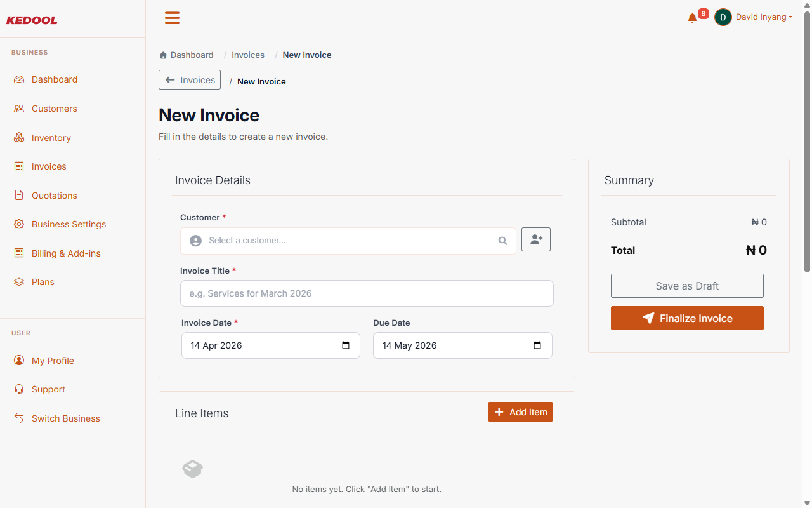
Task: Click the Quotations document icon in sidebar
Action: (x=19, y=196)
